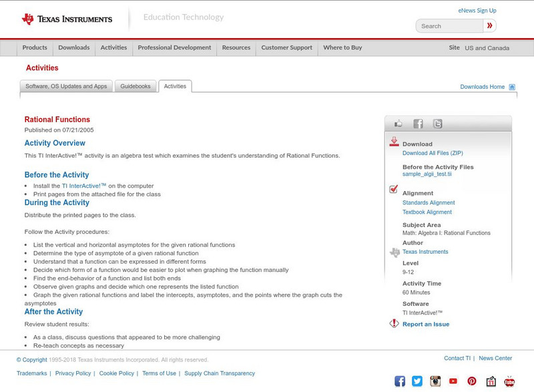Open the Standards Alignment link
The width and height of the screenshot is (534, 392).
coord(429,202)
